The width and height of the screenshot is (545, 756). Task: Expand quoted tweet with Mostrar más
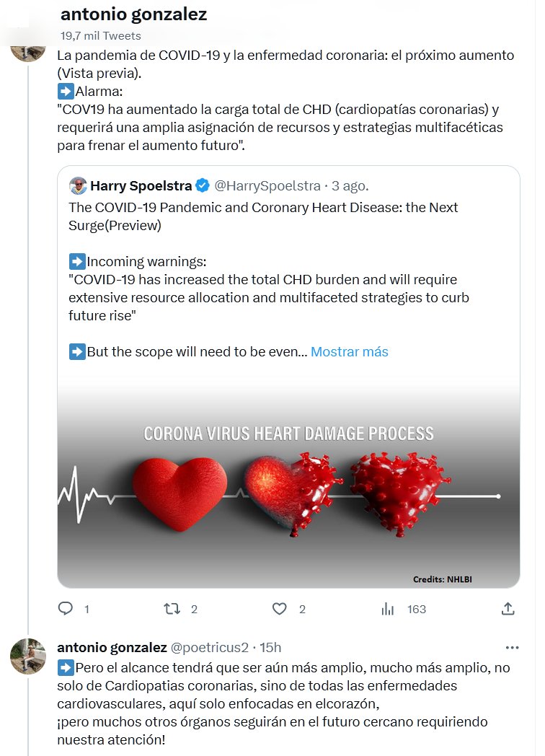pyautogui.click(x=349, y=352)
